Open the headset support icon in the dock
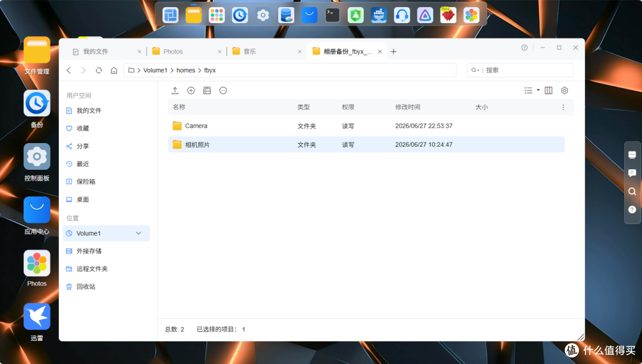 [x=402, y=15]
